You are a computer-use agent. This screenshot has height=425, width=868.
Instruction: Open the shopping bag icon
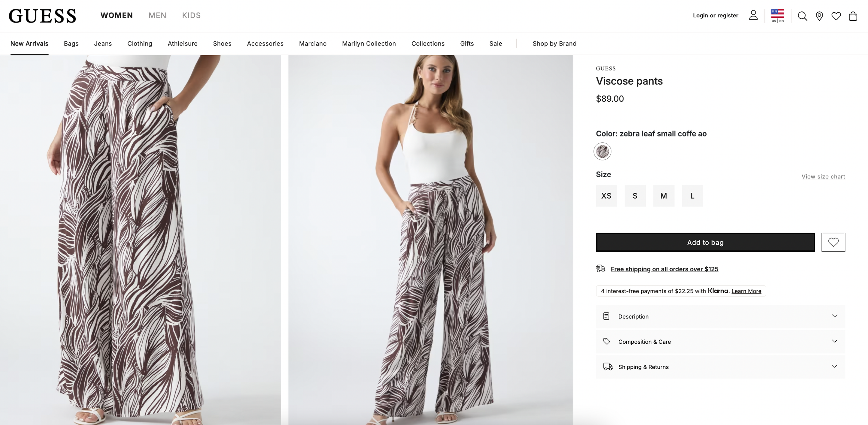coord(853,16)
